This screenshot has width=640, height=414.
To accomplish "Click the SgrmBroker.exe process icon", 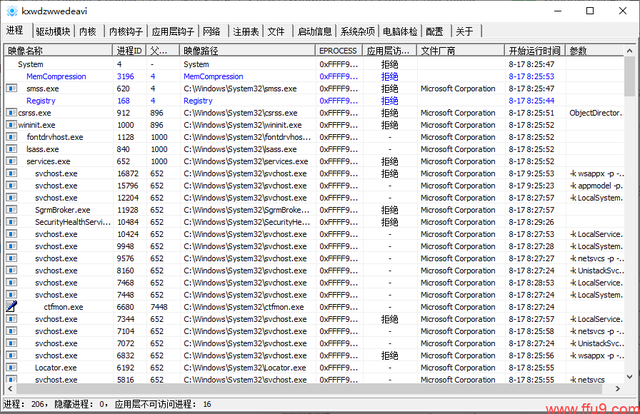I will (12, 210).
